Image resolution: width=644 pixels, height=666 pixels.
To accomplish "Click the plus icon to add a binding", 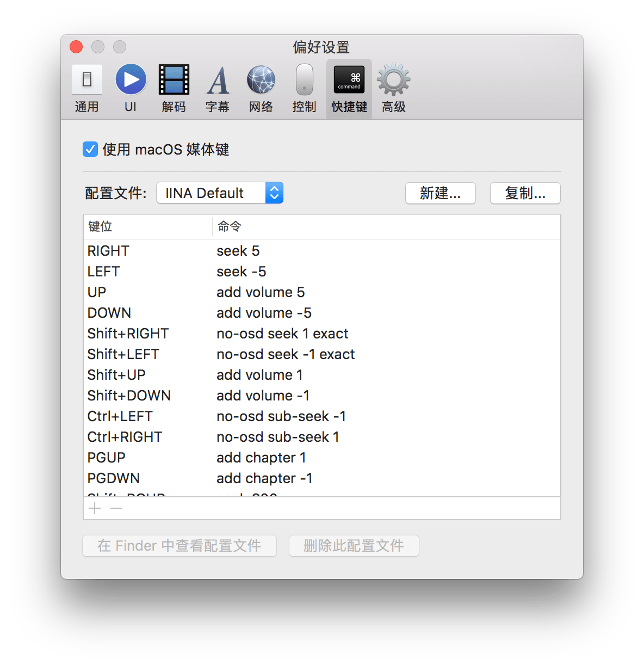I will [x=95, y=508].
